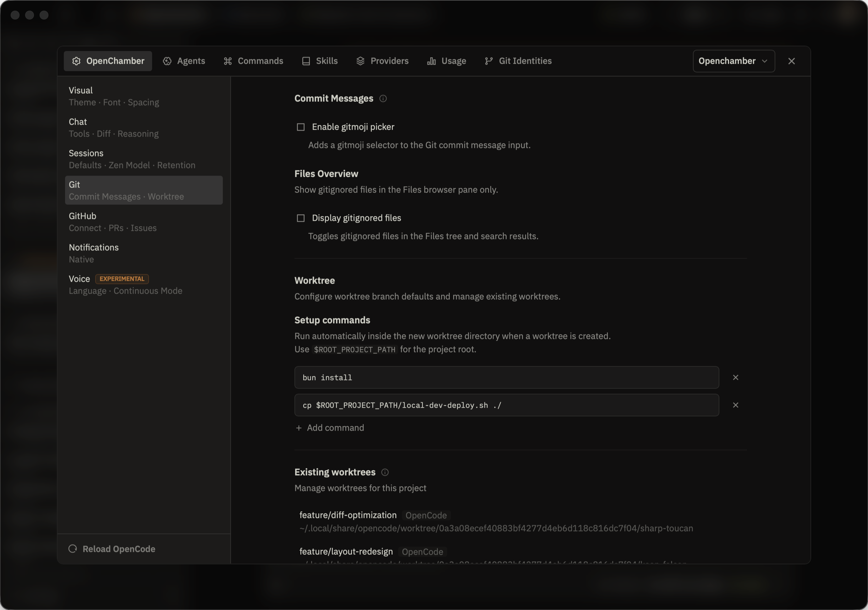
Task: Click the Setup commands heading
Action: [x=332, y=320]
